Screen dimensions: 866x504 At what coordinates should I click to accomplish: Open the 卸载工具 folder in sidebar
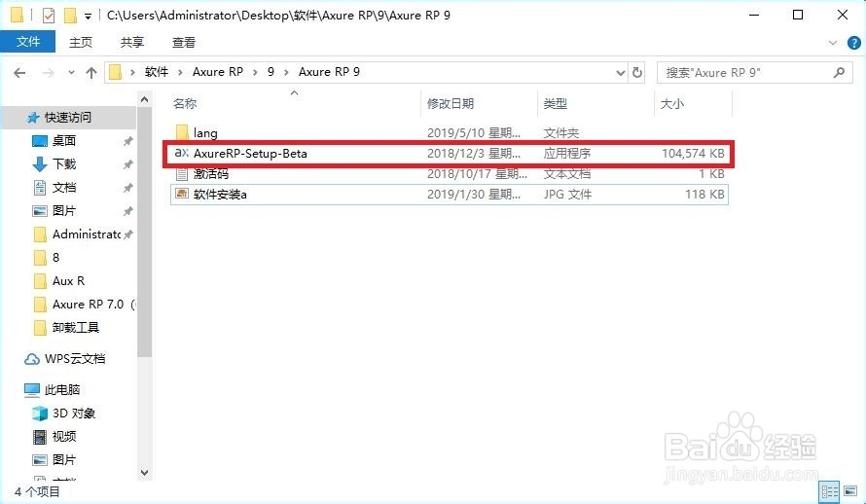[76, 328]
